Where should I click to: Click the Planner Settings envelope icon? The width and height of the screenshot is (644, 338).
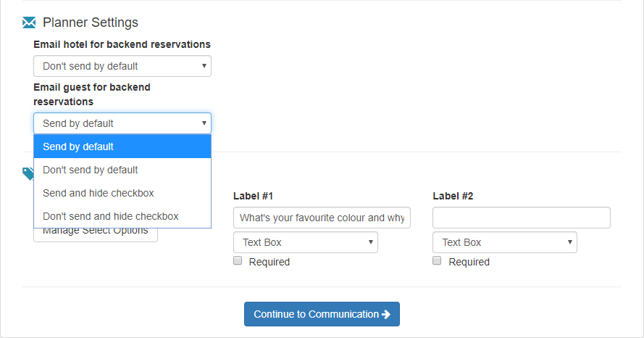click(29, 23)
